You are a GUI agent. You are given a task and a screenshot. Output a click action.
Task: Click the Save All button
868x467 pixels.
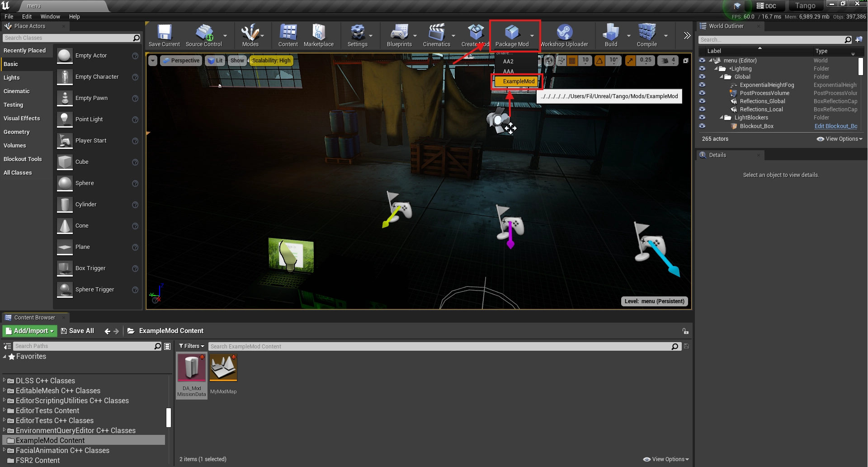(77, 331)
